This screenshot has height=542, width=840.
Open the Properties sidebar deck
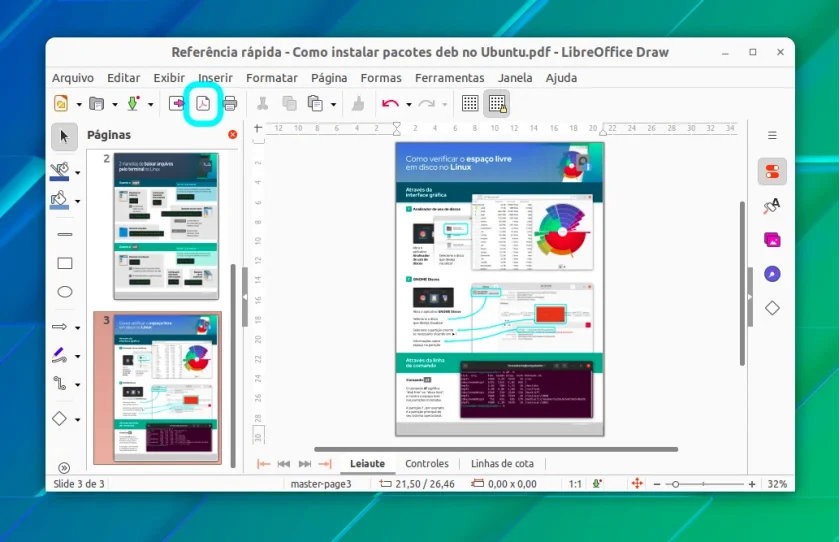772,172
